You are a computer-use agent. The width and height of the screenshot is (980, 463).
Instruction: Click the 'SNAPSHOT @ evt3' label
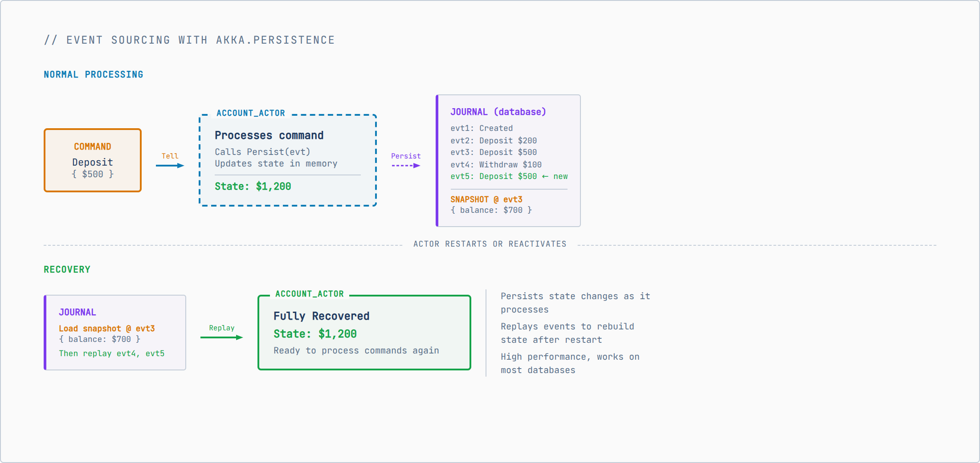click(486, 199)
